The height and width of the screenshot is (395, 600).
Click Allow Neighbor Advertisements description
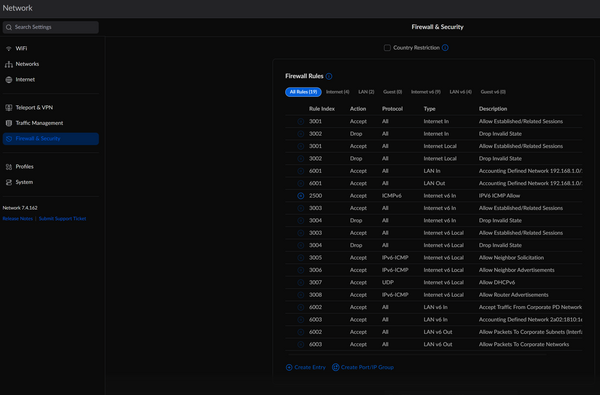point(517,270)
